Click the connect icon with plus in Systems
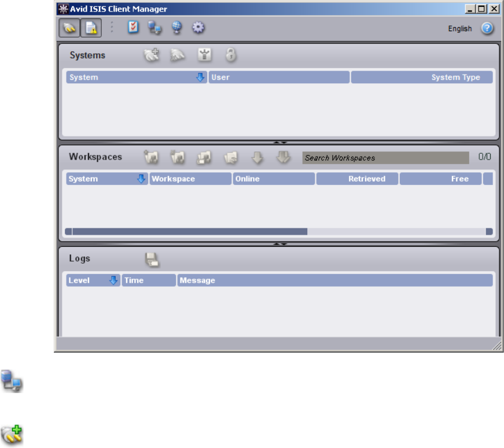 pos(151,55)
